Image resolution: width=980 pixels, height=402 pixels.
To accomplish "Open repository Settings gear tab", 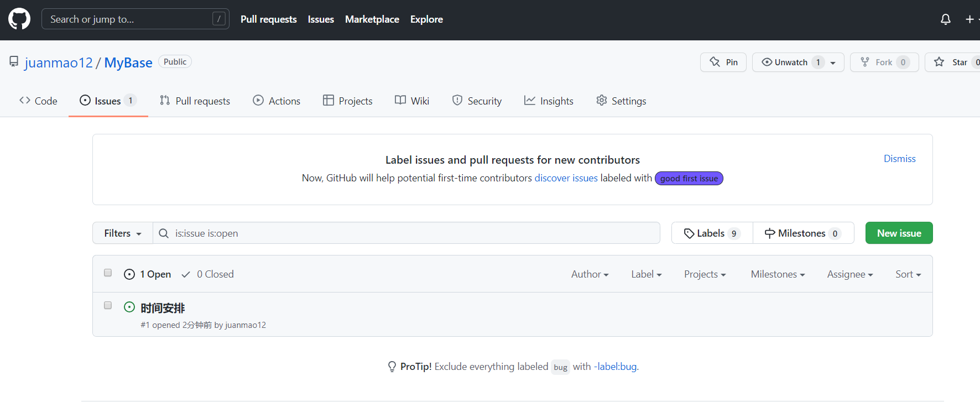I will point(621,101).
